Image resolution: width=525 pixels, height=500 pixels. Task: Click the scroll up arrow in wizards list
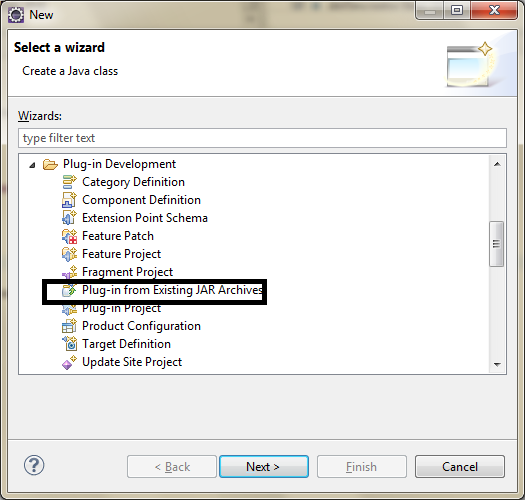pos(497,164)
